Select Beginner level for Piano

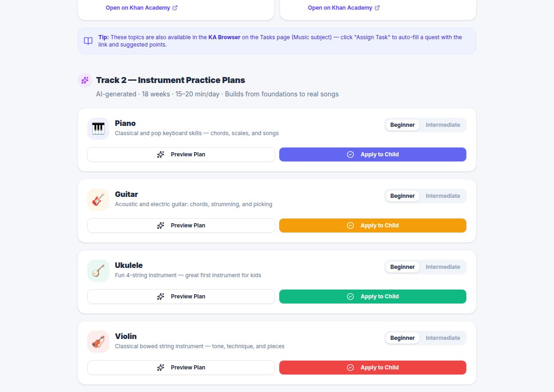[x=403, y=125]
